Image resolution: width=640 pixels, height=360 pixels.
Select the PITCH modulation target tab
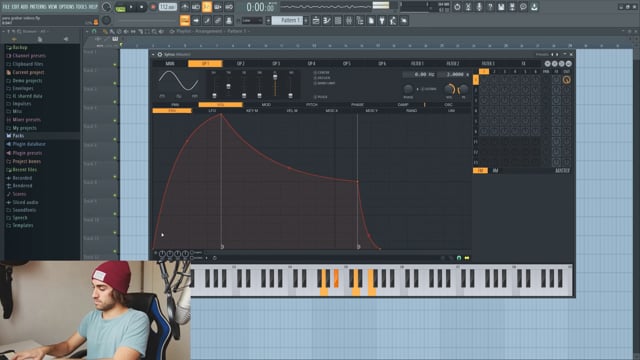click(x=312, y=104)
